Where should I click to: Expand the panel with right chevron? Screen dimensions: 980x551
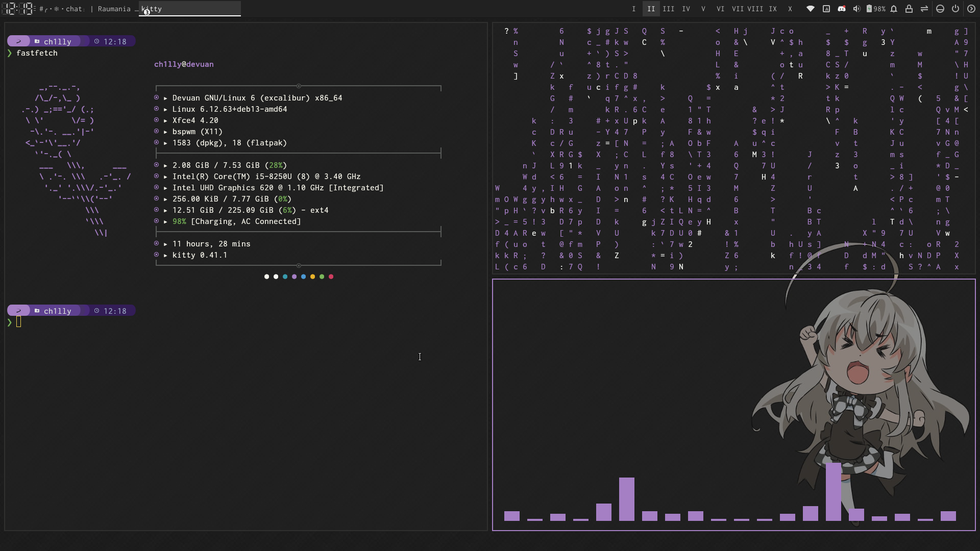[x=971, y=9]
